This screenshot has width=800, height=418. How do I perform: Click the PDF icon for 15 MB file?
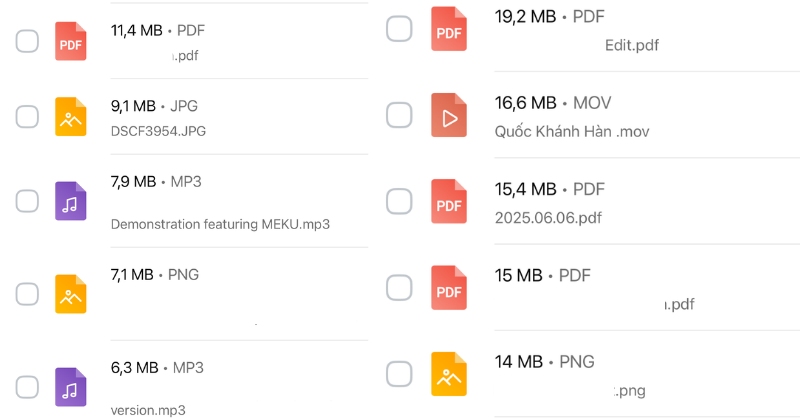click(449, 288)
